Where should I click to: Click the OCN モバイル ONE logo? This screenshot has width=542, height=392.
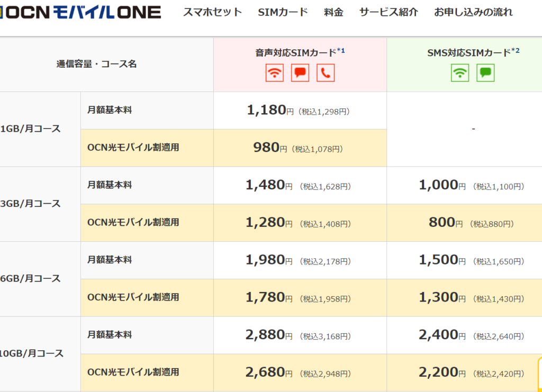coord(80,12)
